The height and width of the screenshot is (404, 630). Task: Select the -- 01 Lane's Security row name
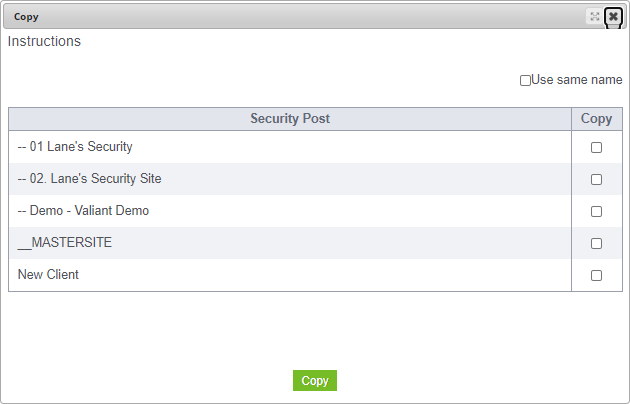click(x=75, y=147)
